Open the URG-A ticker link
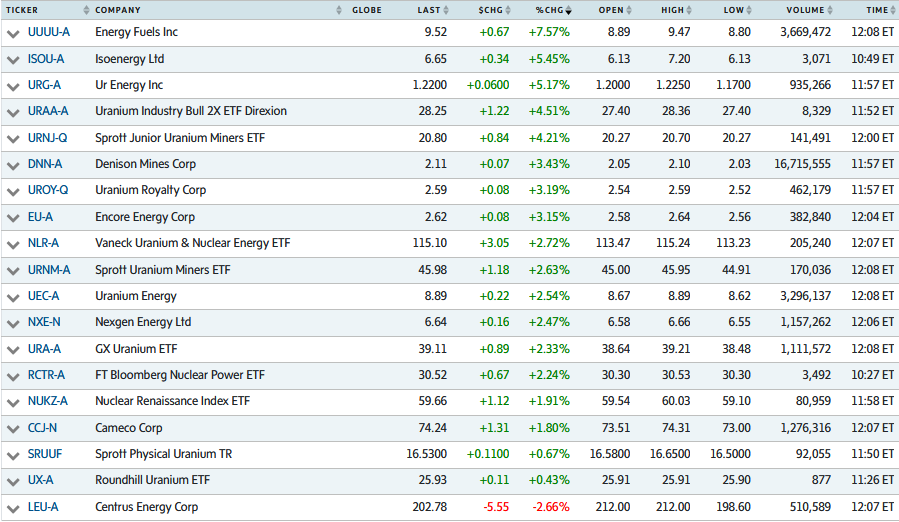The width and height of the screenshot is (899, 522). (x=44, y=85)
